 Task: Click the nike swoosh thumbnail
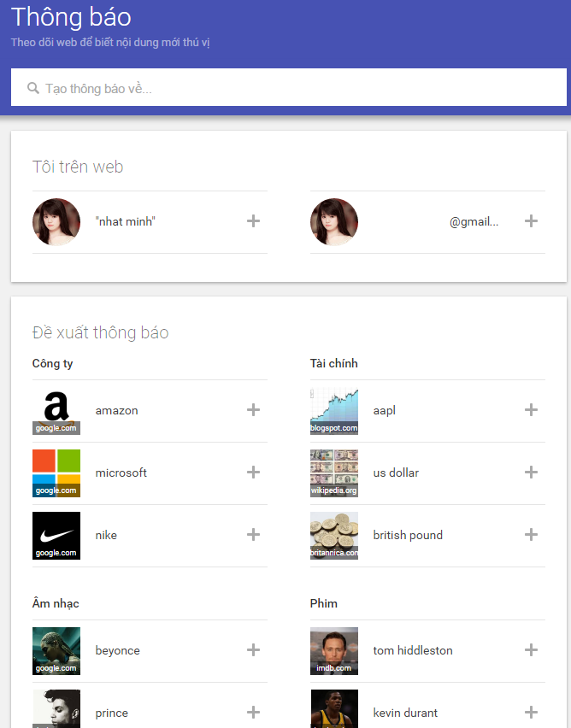56,536
